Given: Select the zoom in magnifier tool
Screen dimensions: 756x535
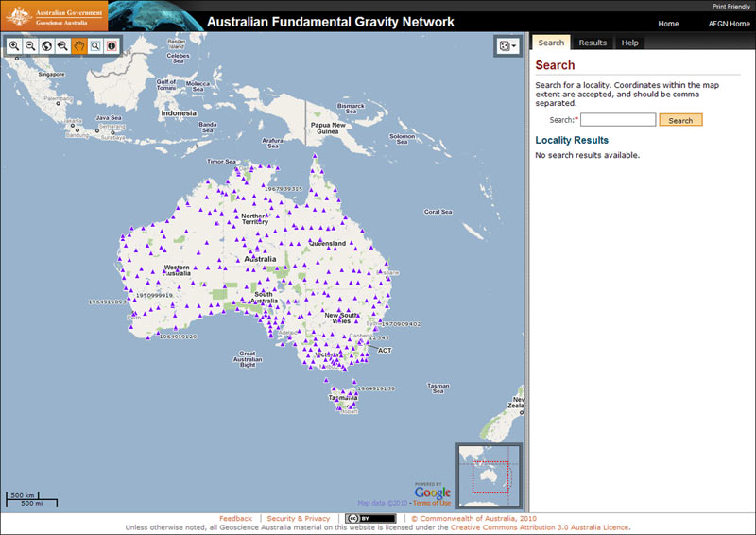Looking at the screenshot, I should point(14,45).
